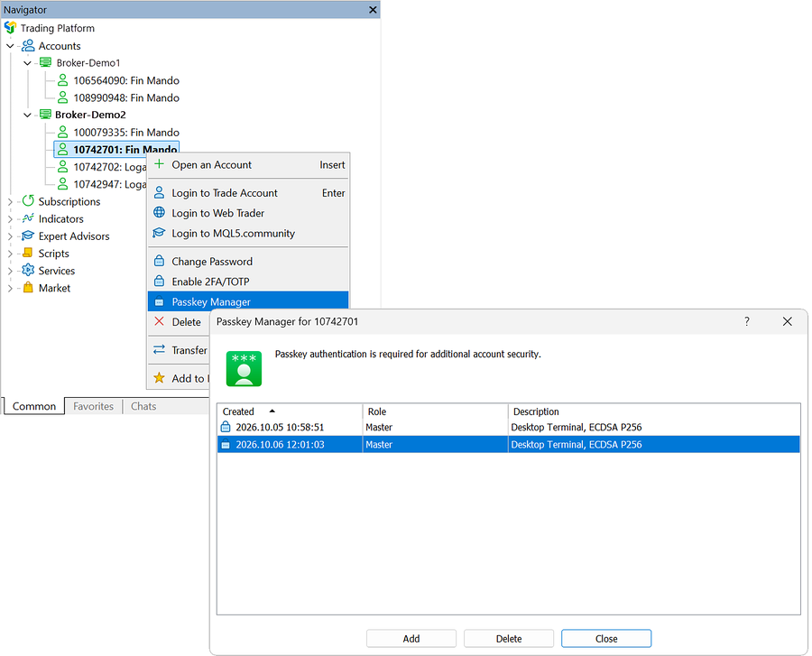The height and width of the screenshot is (656, 812).
Task: Expand the Scripts node
Action: (10, 254)
